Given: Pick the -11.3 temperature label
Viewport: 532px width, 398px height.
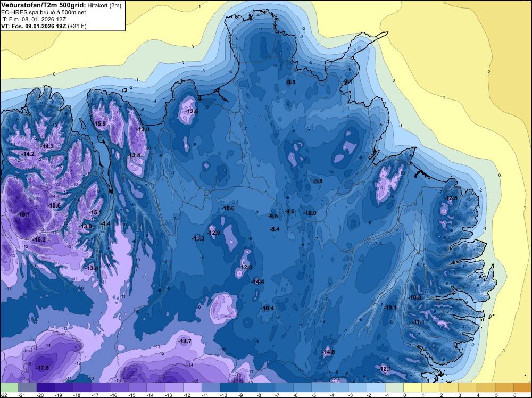Looking at the screenshot, I should point(198,238).
